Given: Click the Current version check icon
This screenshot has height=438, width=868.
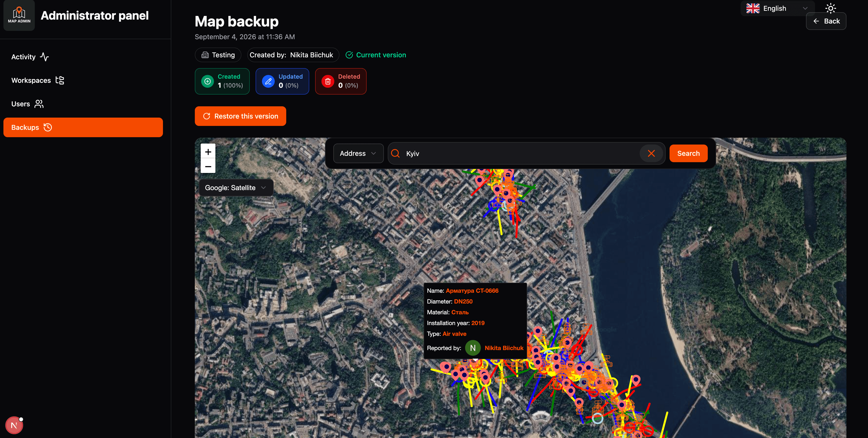Looking at the screenshot, I should 349,55.
